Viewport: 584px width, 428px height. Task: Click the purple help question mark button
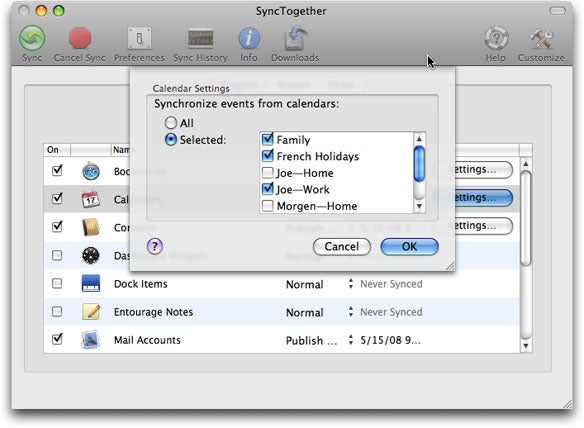tap(155, 246)
